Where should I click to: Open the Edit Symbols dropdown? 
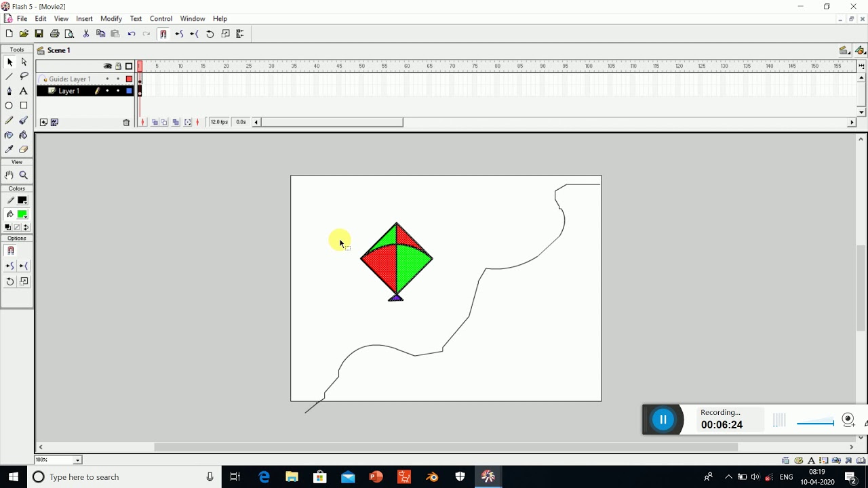[x=861, y=51]
